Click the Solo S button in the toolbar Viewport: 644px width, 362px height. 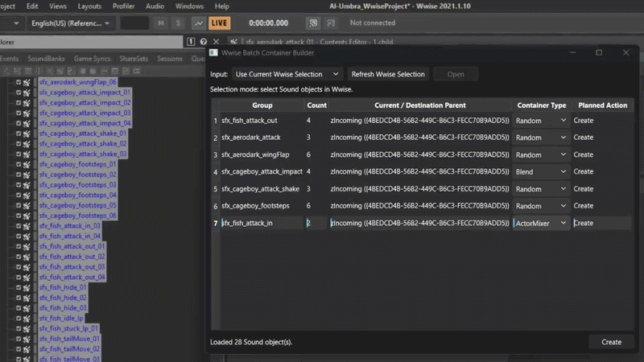(178, 23)
